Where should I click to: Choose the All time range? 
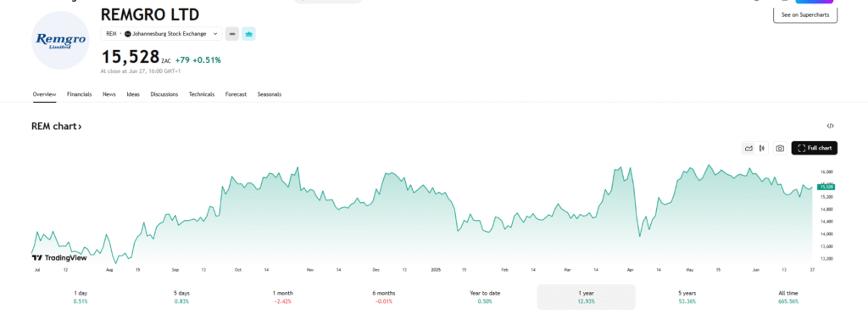[788, 296]
